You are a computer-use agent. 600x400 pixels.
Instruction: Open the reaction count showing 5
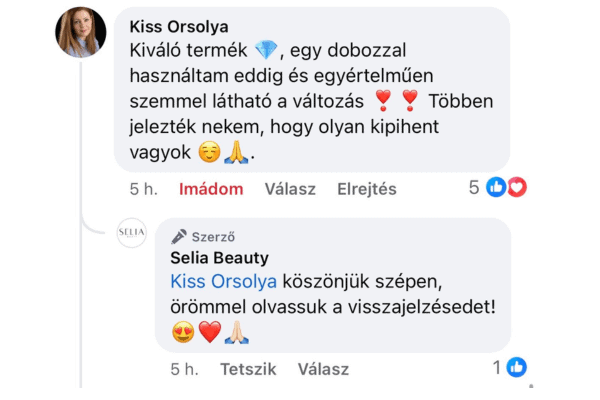(x=476, y=187)
